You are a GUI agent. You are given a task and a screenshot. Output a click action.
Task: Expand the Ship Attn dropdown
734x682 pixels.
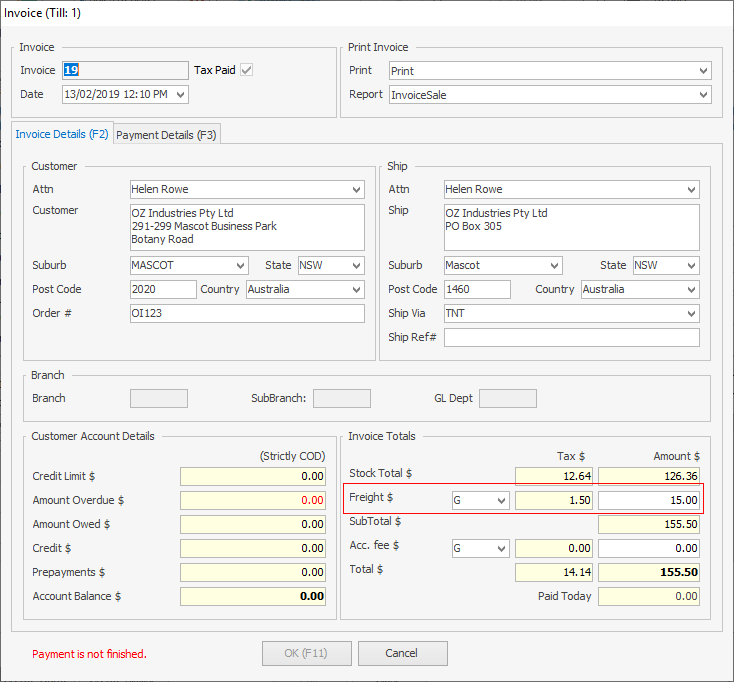[690, 189]
